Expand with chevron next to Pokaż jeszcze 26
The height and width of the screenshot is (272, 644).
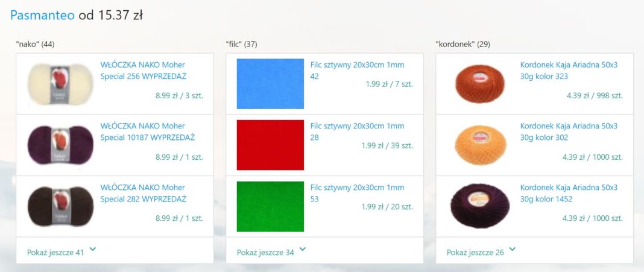[513, 249]
